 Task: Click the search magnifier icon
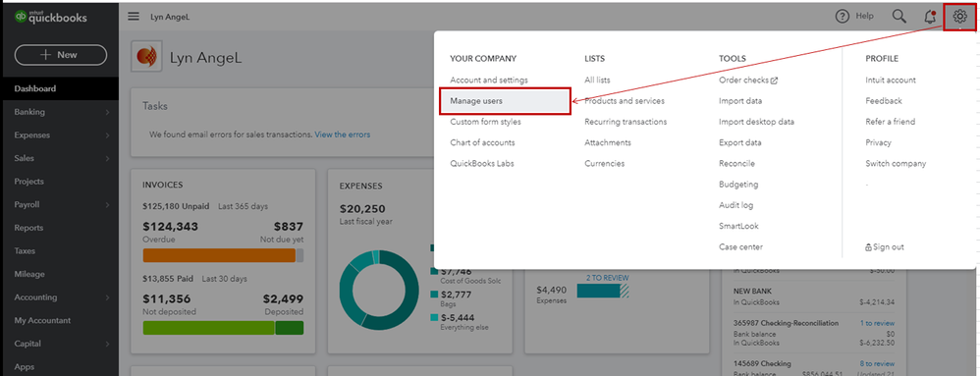[898, 17]
